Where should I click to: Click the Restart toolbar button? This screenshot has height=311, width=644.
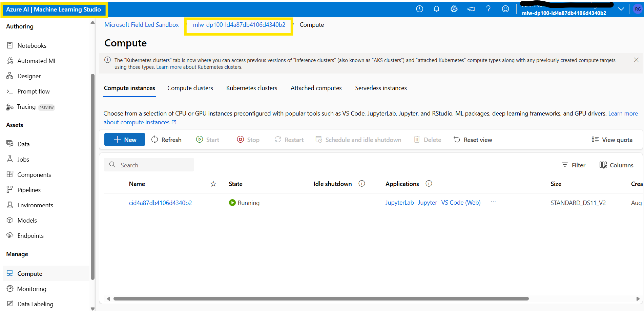click(x=289, y=140)
